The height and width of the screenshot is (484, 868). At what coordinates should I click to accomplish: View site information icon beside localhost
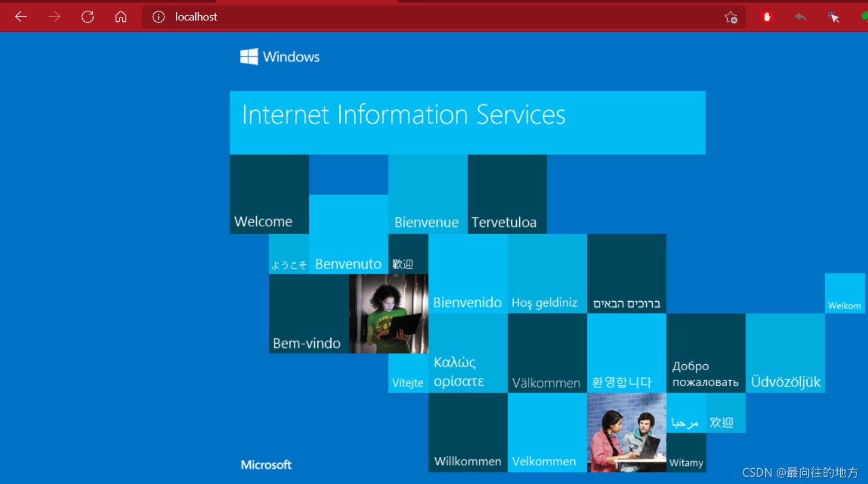click(158, 17)
